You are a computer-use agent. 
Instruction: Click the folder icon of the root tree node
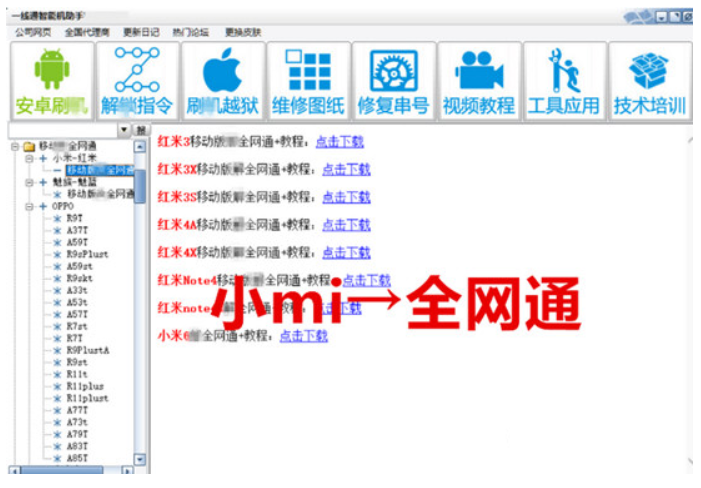point(29,147)
